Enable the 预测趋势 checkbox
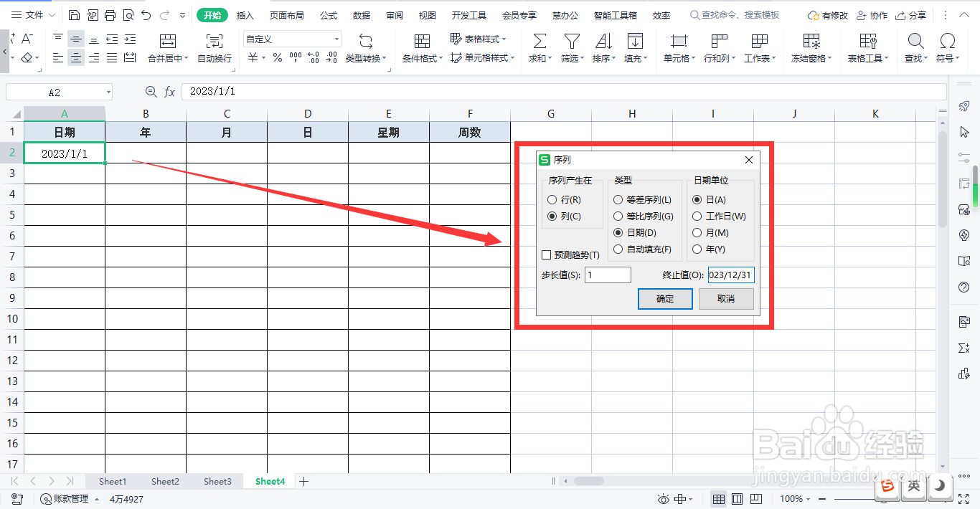The width and height of the screenshot is (980, 509). [x=545, y=255]
